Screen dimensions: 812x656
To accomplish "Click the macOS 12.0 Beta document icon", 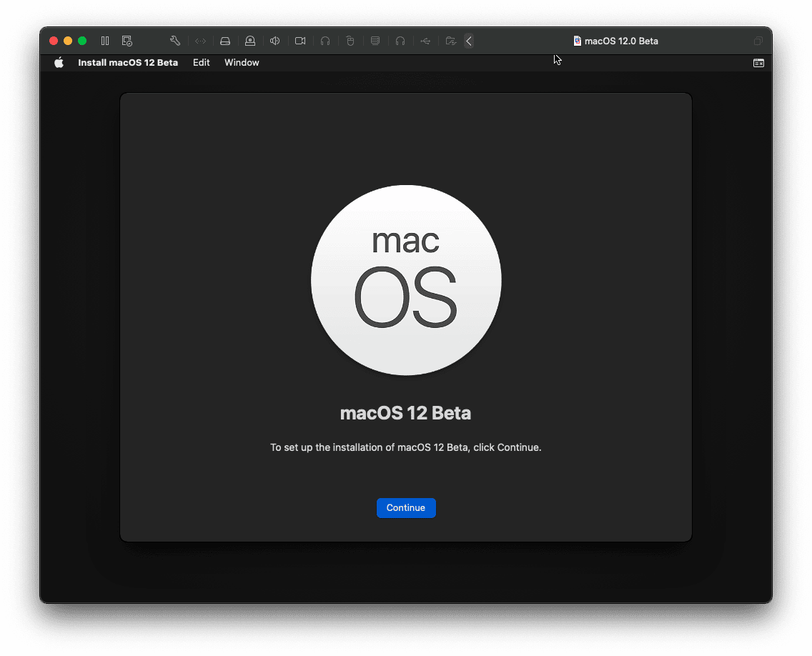I will 577,41.
